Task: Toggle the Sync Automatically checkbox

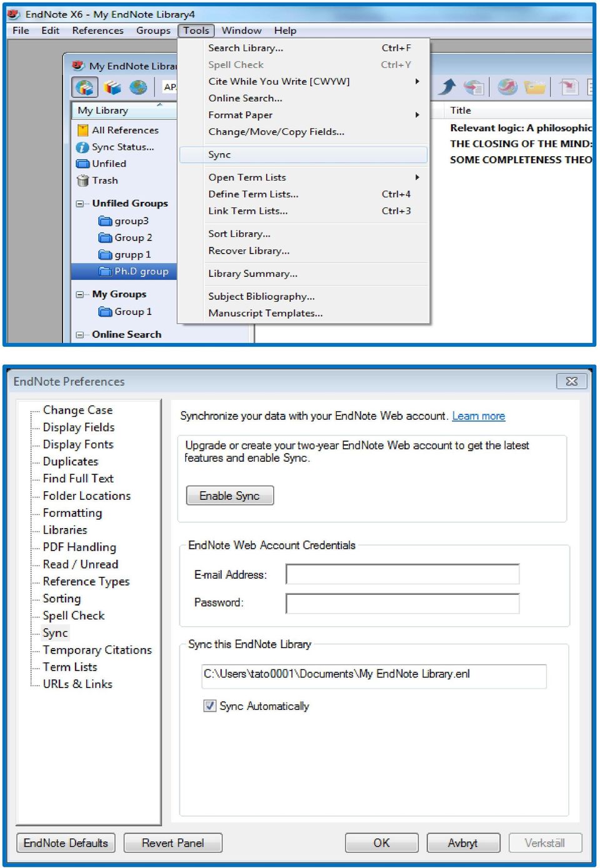Action: (x=210, y=706)
